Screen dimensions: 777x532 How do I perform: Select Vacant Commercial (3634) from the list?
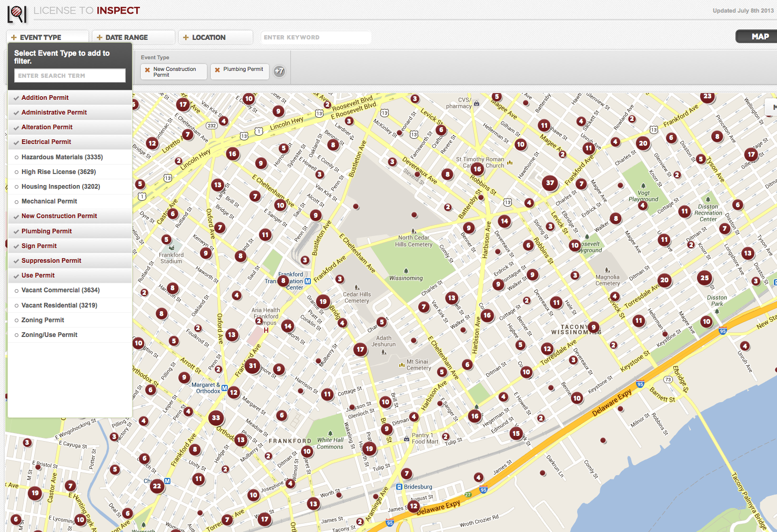[x=60, y=290]
